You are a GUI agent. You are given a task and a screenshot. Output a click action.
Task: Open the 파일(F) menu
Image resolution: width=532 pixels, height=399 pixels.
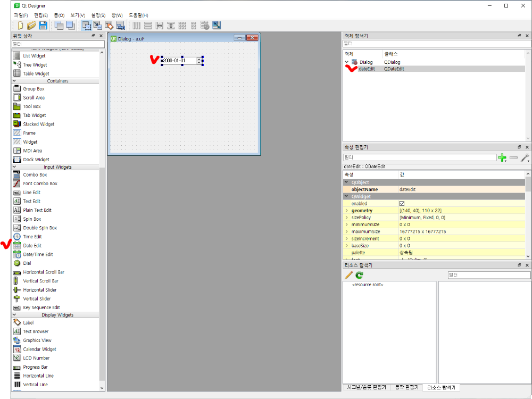click(x=21, y=15)
